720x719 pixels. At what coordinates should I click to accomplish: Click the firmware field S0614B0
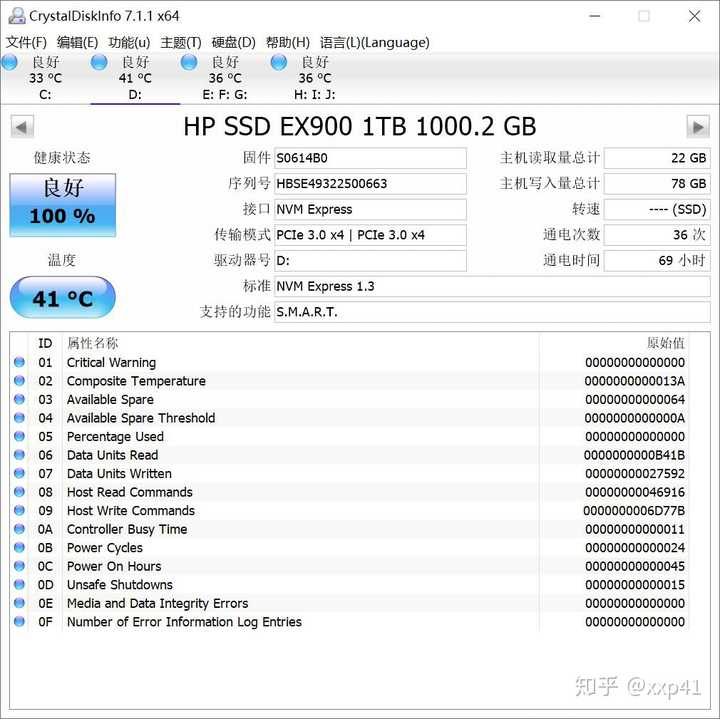coord(370,158)
